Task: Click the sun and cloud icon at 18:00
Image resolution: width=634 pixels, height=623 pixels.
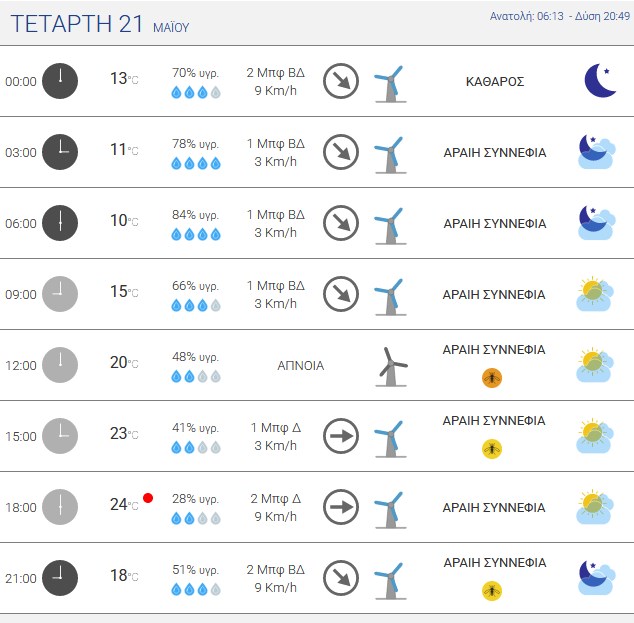Action: (594, 507)
